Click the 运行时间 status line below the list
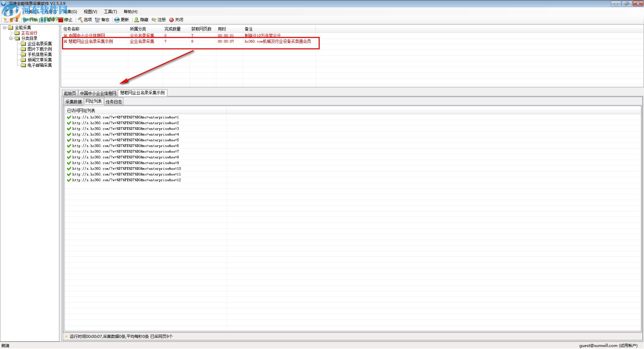This screenshot has width=644, height=349. 121,336
